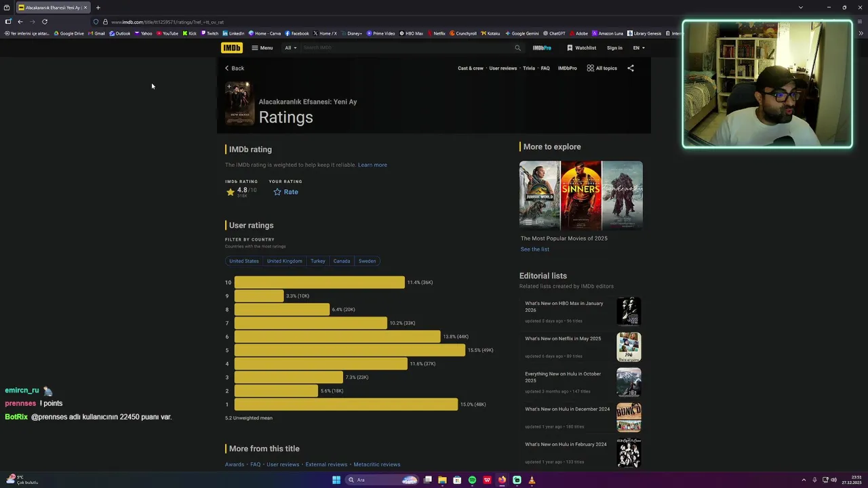The image size is (868, 488).
Task: Open the Most Popular Movies of 2025 poster collage
Action: (581, 195)
